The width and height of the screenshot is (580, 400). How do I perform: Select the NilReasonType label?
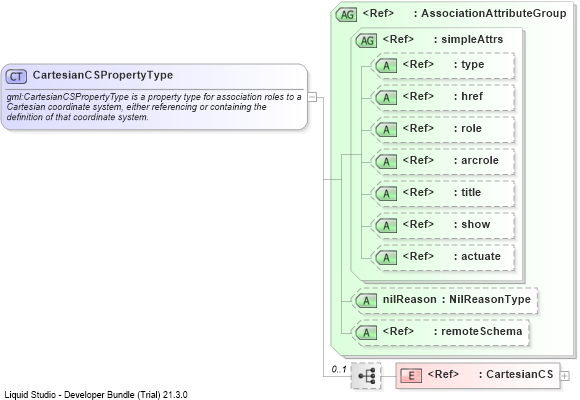tap(490, 300)
